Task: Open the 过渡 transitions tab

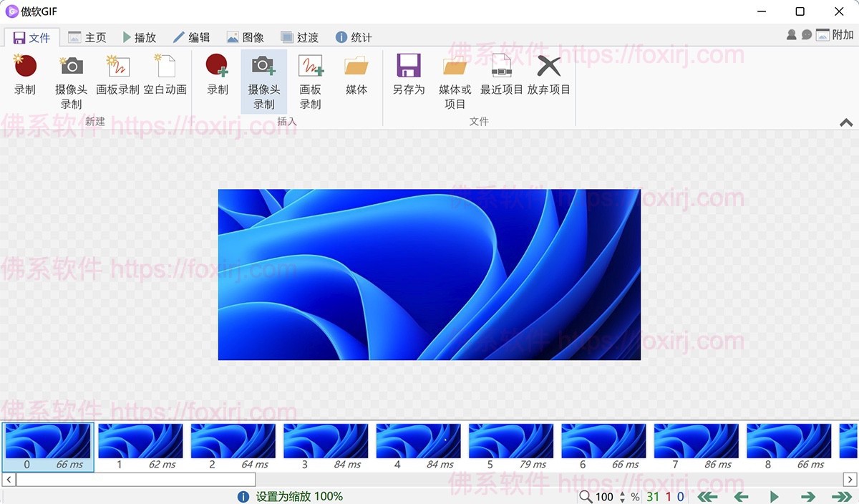Action: (300, 37)
